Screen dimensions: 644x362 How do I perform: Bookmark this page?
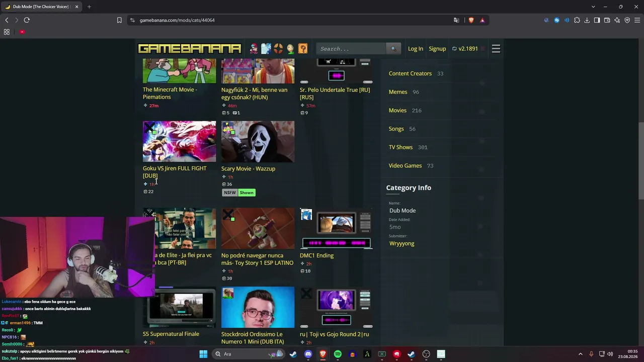pos(119,20)
